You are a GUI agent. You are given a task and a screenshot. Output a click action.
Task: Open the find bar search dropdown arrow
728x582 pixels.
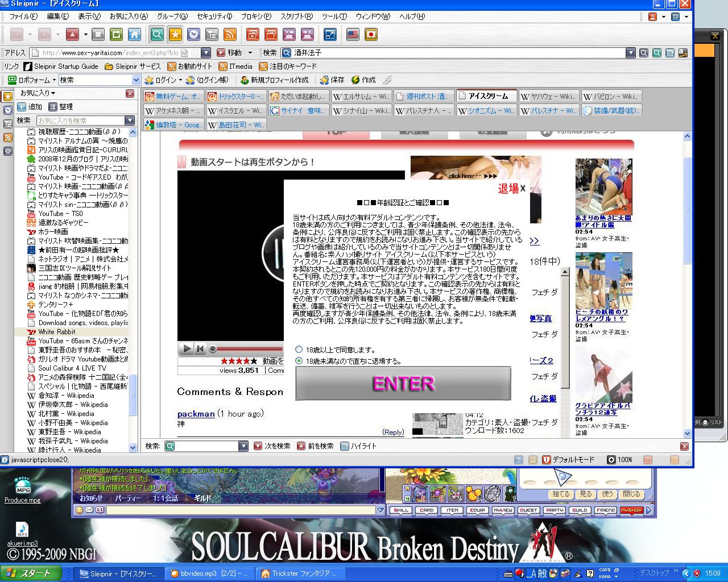(x=243, y=446)
